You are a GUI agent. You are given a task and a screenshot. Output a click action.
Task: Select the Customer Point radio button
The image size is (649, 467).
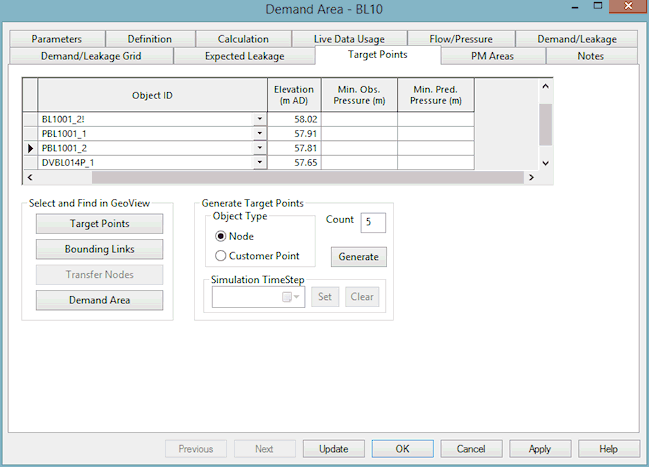point(221,256)
